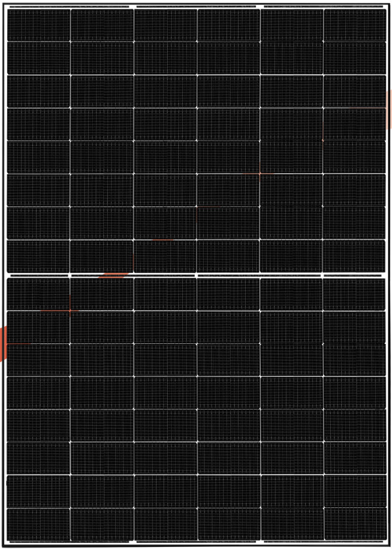Click the left busbar strip along bottom edge
The image size is (392, 549).
point(69,542)
